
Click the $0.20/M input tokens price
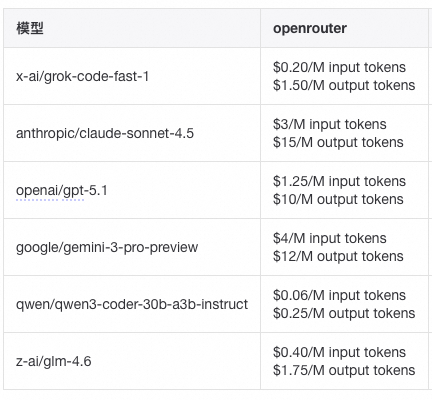pos(339,67)
